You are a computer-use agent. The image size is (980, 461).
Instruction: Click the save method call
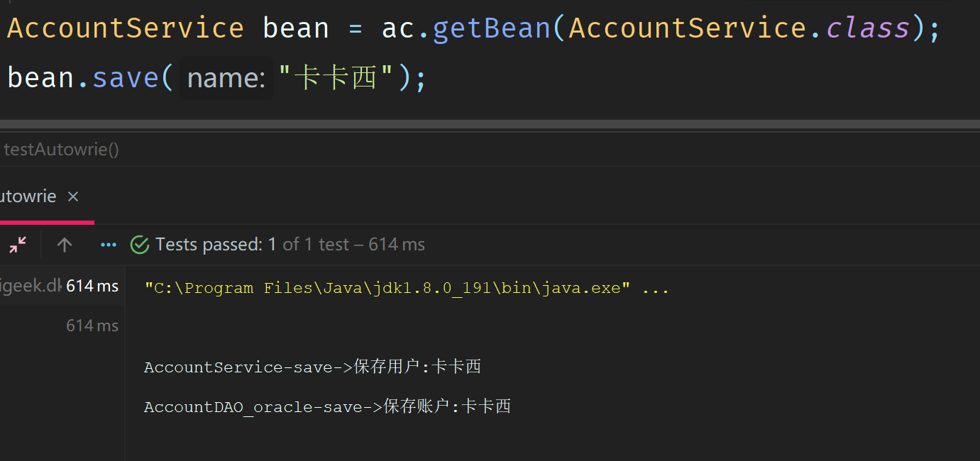click(126, 77)
